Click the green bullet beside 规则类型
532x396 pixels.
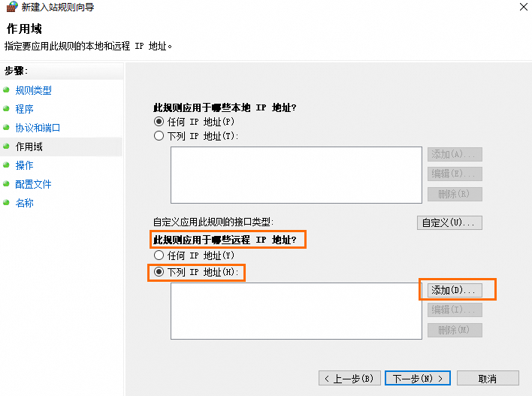coord(7,90)
